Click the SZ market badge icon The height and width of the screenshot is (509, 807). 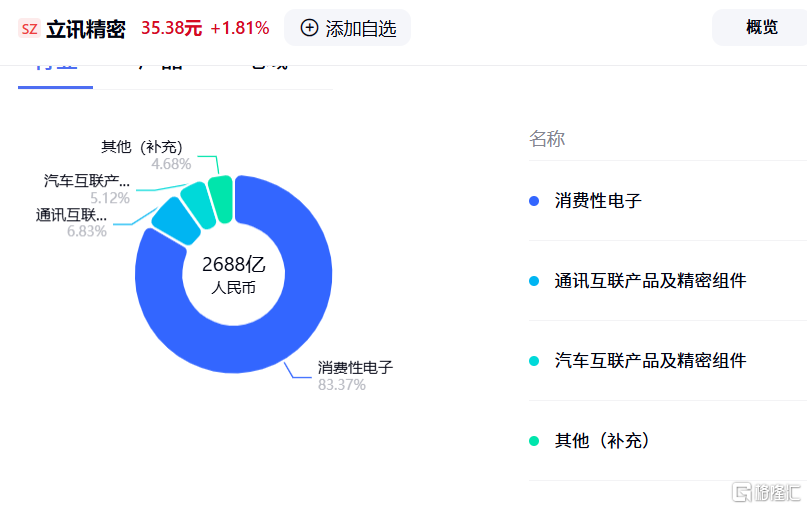tap(29, 28)
